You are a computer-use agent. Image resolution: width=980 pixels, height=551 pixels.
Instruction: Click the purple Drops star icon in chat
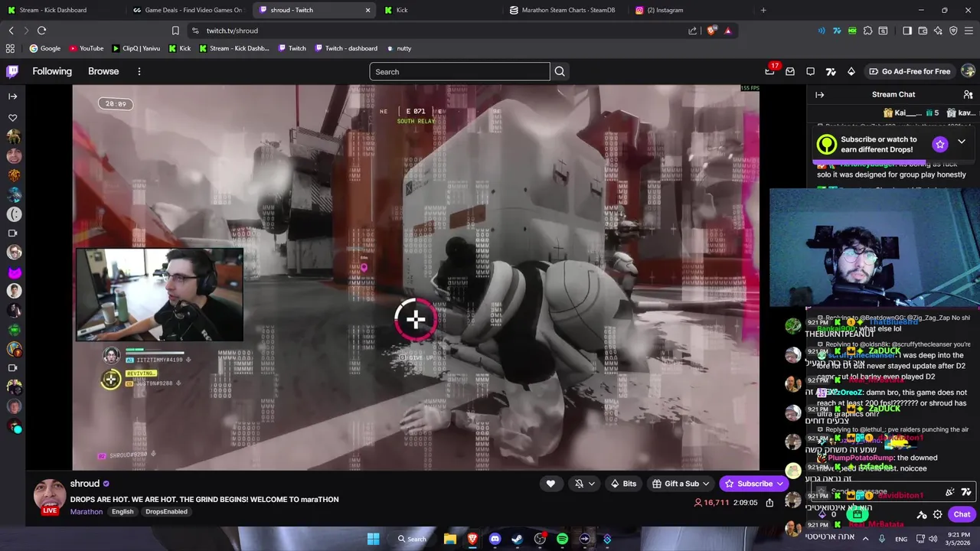tap(940, 144)
